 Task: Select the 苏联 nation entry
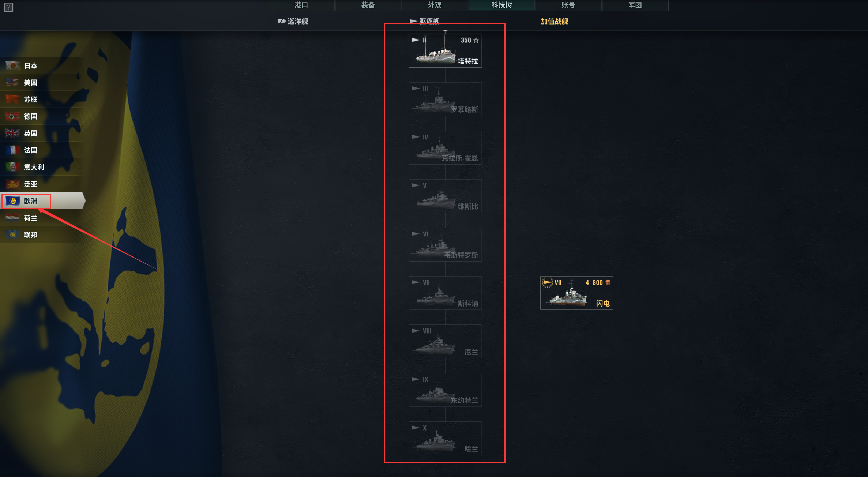[42, 99]
